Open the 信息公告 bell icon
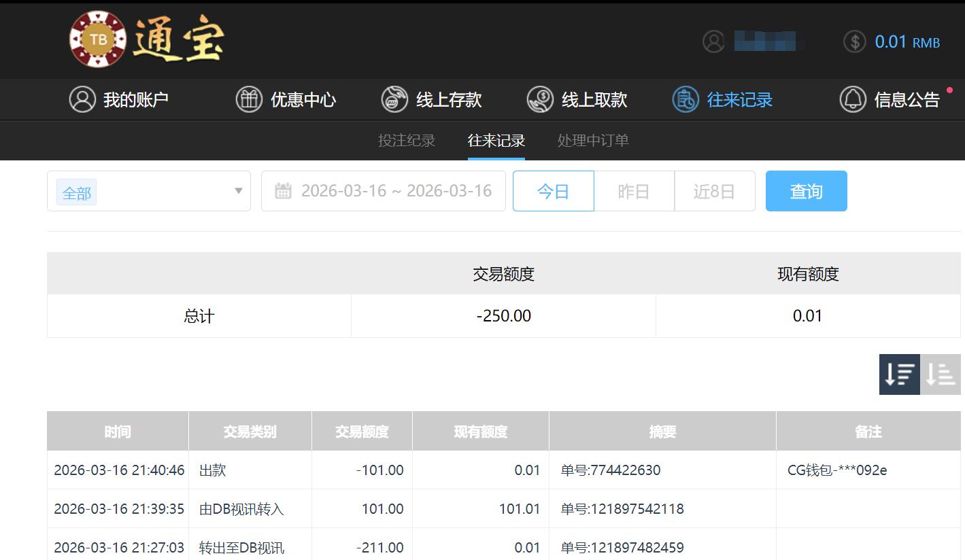965x560 pixels. 853,99
